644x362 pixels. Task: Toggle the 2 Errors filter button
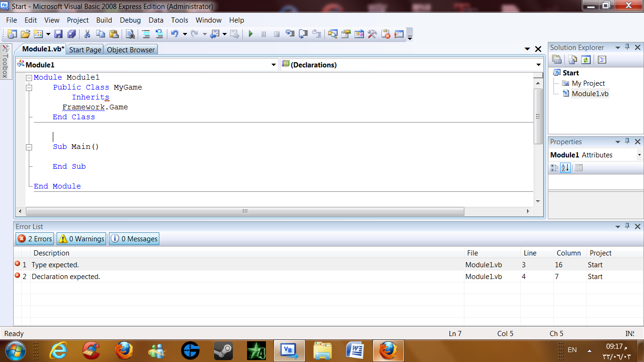[35, 239]
